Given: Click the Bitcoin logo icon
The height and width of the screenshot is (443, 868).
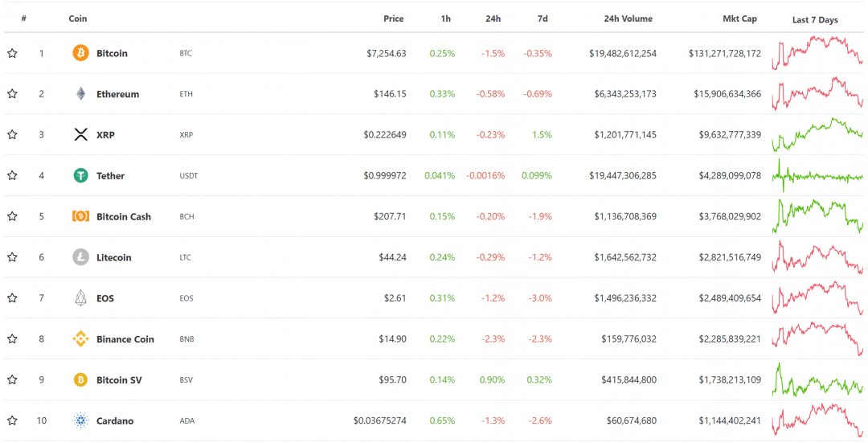Looking at the screenshot, I should [x=81, y=53].
